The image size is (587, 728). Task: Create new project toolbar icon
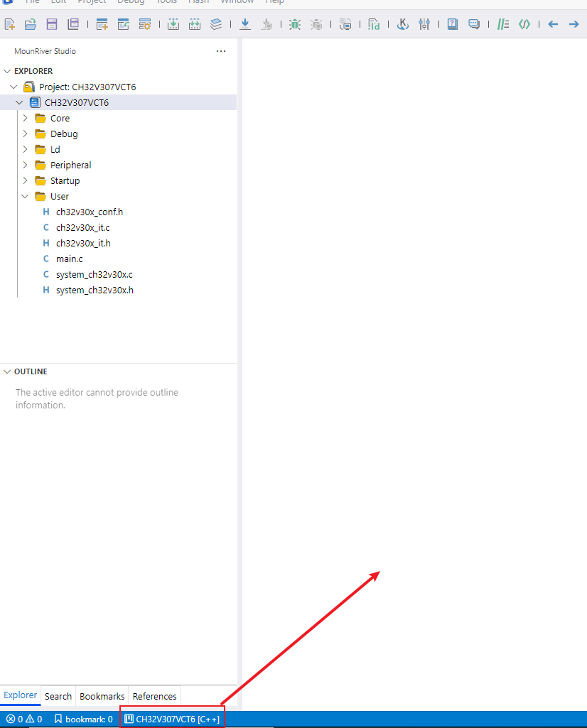(x=102, y=24)
